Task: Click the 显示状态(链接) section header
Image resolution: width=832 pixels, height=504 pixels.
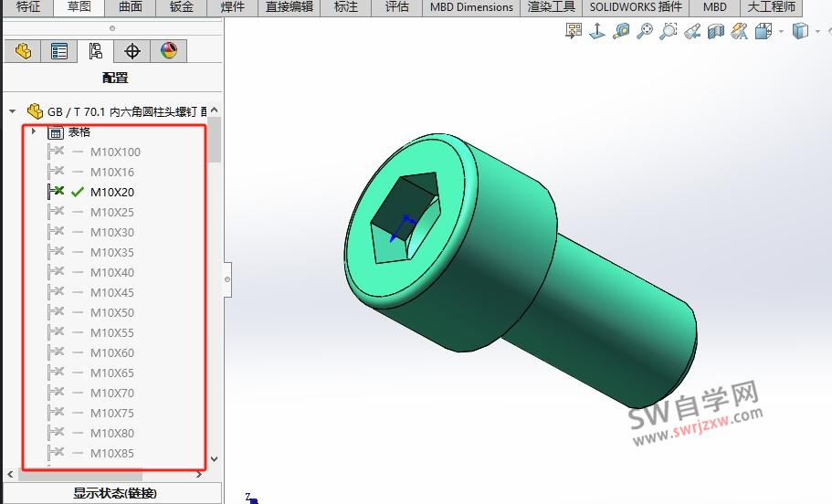Action: tap(114, 493)
